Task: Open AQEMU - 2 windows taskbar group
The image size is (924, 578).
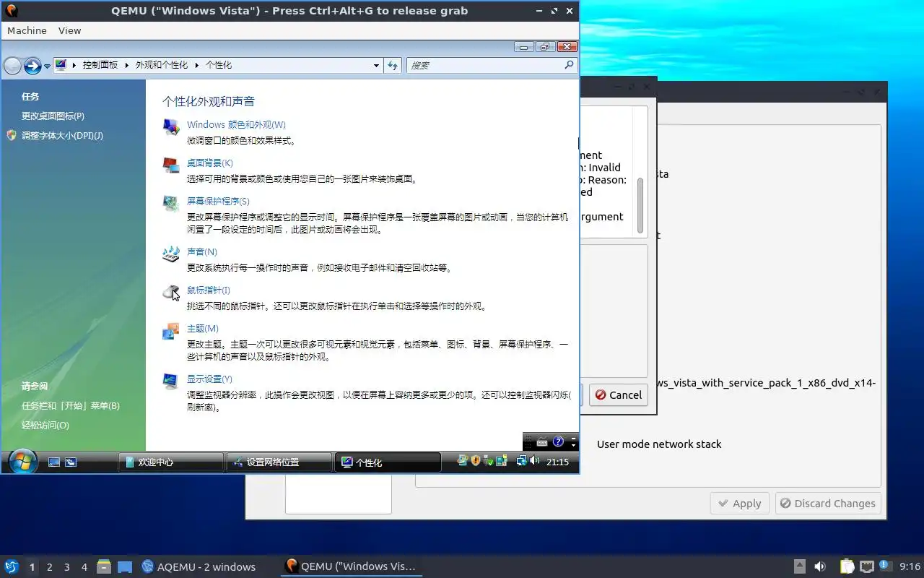Action: [x=199, y=566]
